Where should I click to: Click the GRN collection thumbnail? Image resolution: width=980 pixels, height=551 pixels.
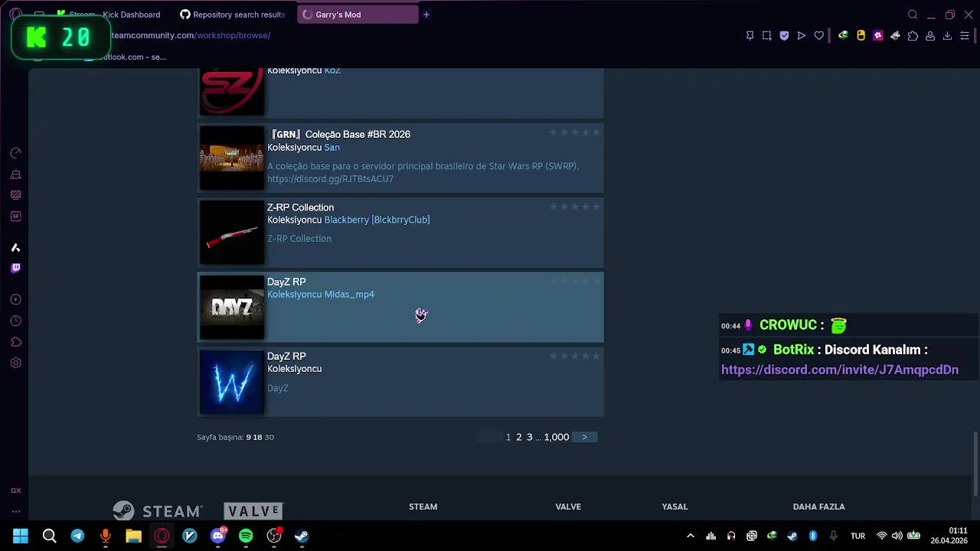click(x=232, y=158)
